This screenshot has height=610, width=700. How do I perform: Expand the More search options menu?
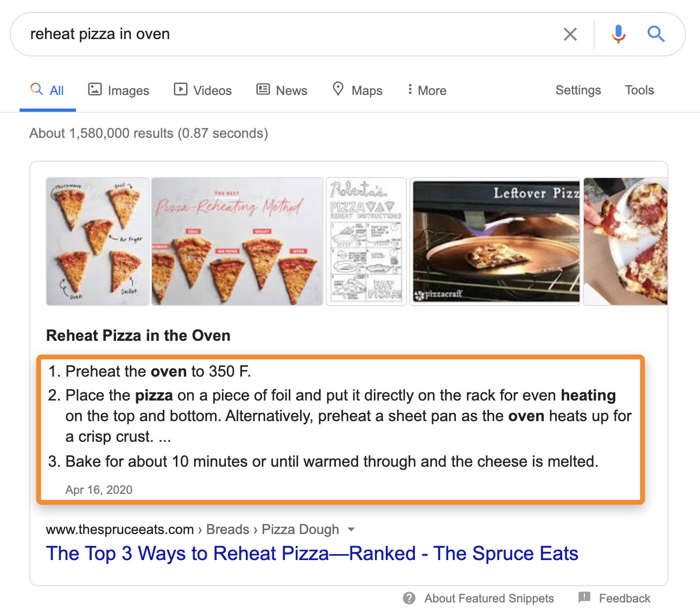click(427, 90)
